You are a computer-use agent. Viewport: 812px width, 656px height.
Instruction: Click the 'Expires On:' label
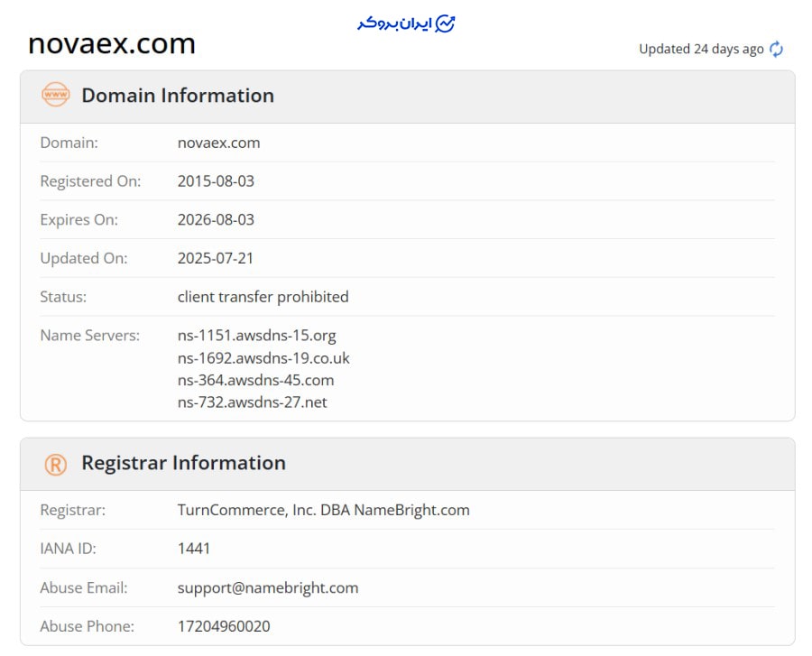[x=79, y=220]
